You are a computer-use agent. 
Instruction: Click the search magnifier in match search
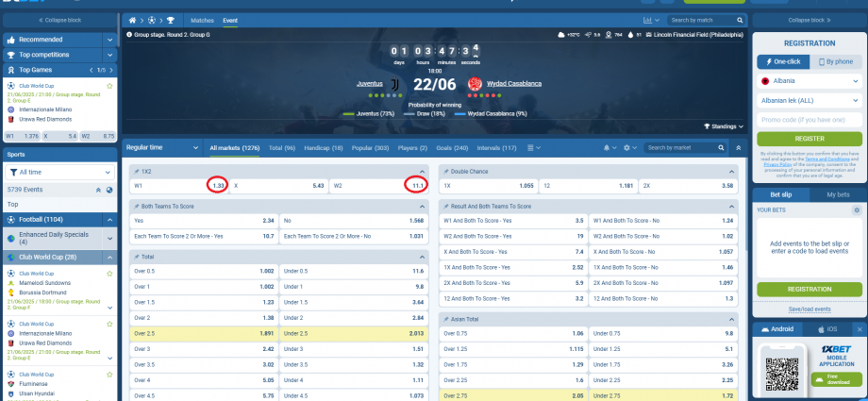coord(740,21)
